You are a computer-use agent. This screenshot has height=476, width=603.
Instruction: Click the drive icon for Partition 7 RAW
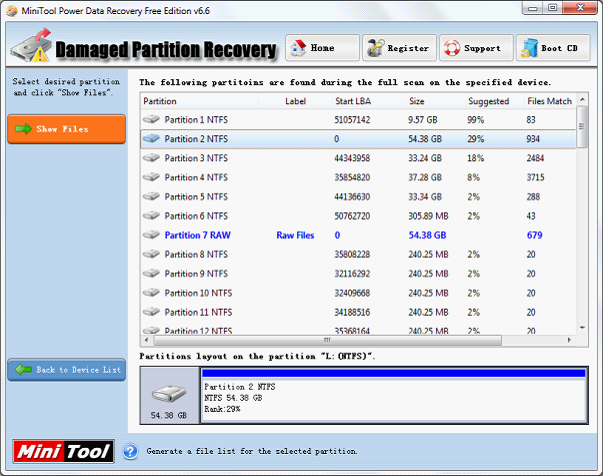(x=151, y=235)
